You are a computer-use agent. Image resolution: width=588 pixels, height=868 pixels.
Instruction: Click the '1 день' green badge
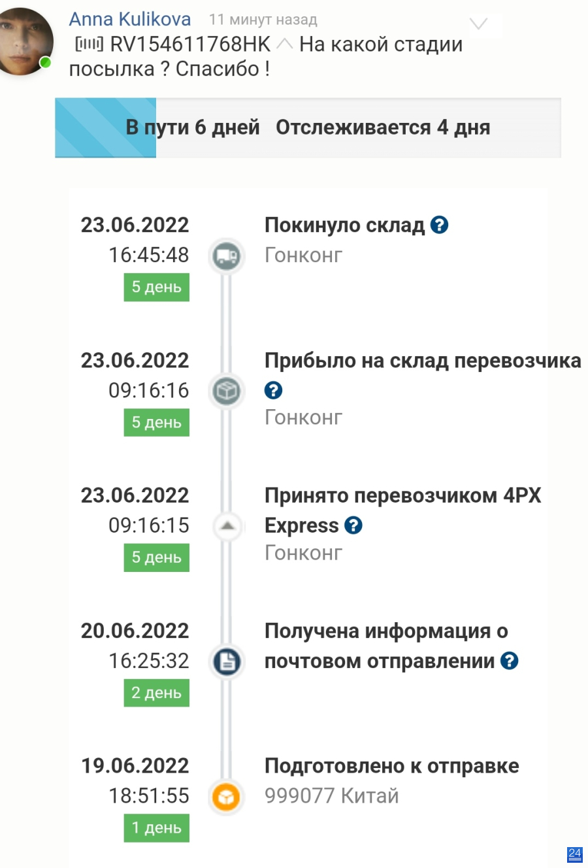coord(157,827)
